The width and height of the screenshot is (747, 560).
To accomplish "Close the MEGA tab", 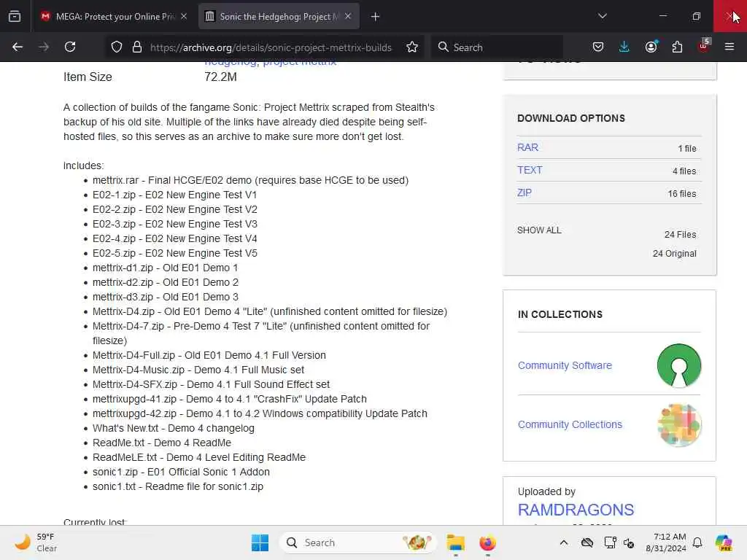I will click(184, 16).
